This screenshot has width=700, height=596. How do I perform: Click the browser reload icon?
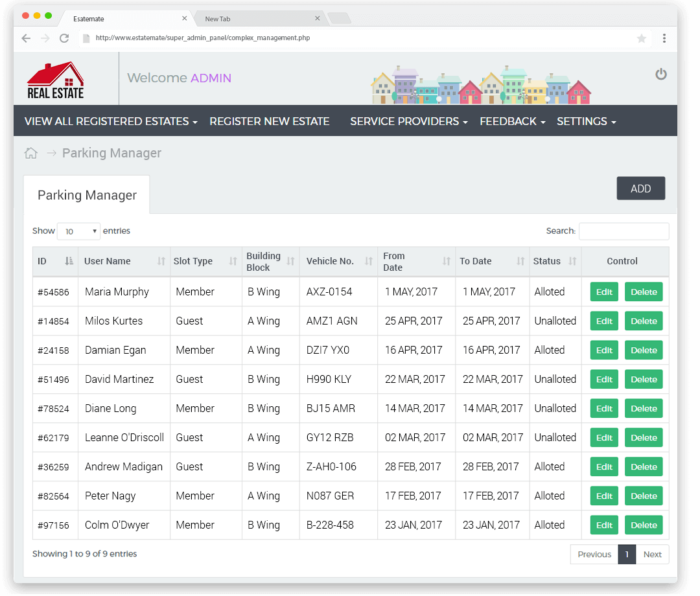[64, 38]
